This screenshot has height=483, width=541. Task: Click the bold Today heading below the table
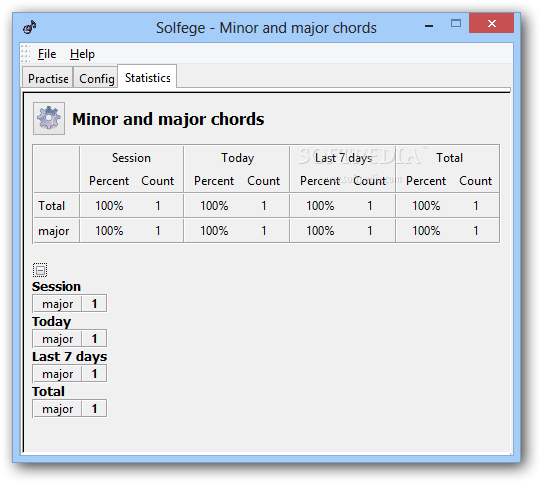[51, 322]
